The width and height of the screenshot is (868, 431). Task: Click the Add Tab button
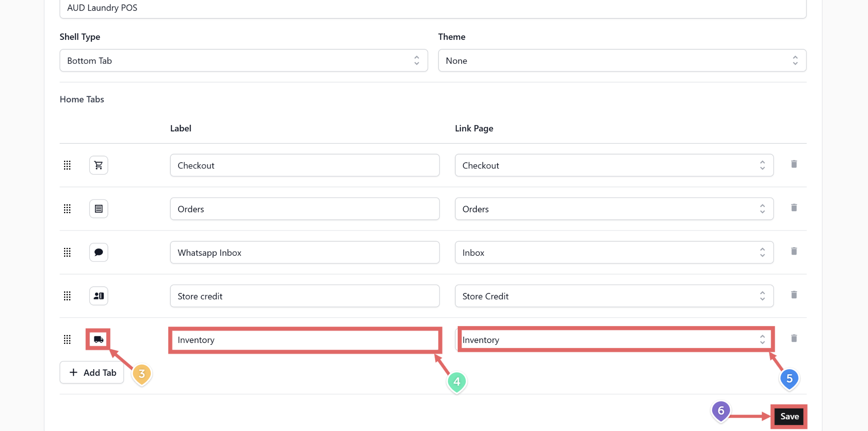point(92,372)
